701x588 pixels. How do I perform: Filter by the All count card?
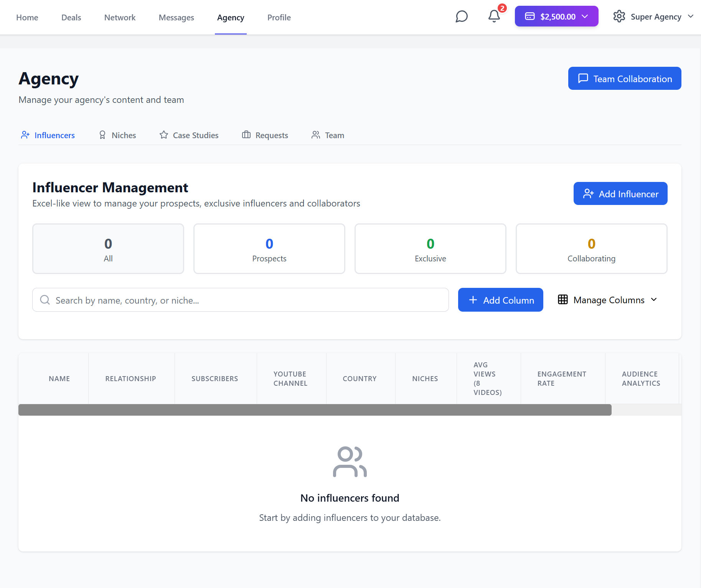click(x=108, y=249)
